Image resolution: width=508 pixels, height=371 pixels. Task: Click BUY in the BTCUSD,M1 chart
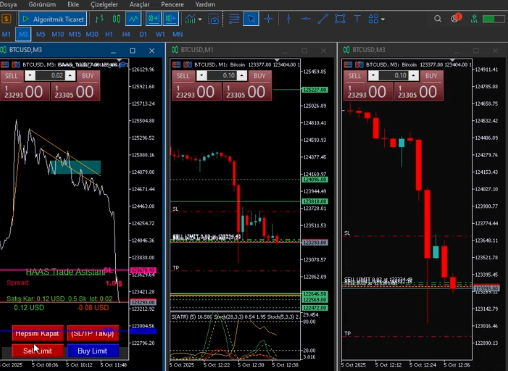pyautogui.click(x=260, y=76)
